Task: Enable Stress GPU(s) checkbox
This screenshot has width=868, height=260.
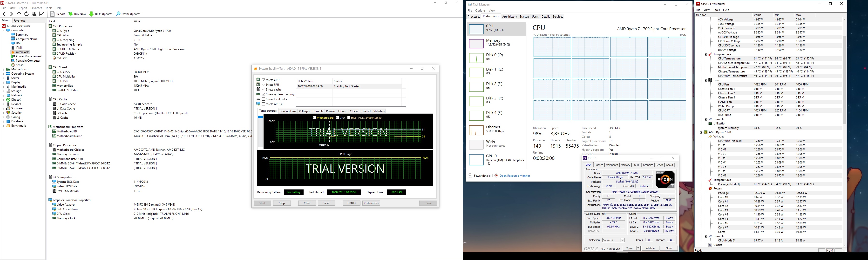Action: (x=264, y=104)
